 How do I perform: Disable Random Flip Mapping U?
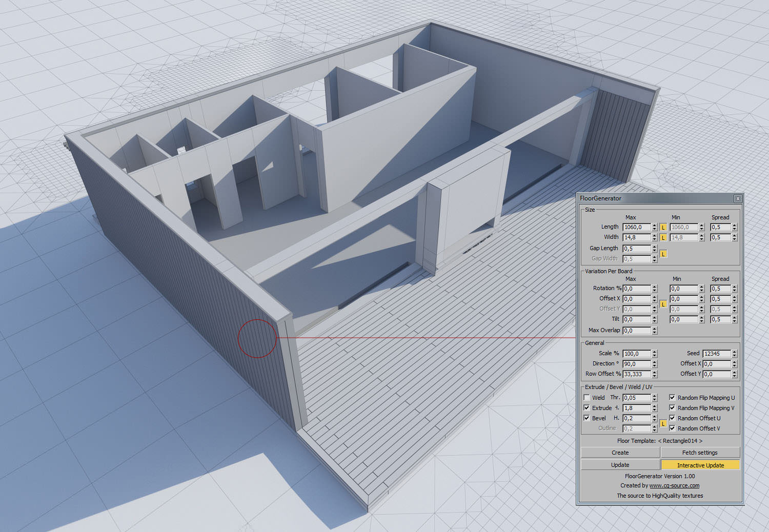[672, 398]
